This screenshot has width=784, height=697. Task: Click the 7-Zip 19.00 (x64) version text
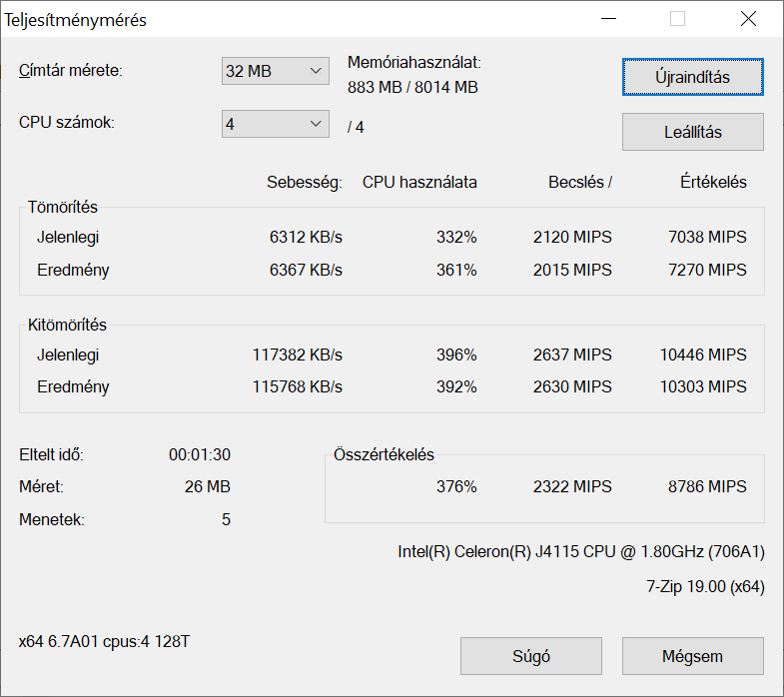705,586
